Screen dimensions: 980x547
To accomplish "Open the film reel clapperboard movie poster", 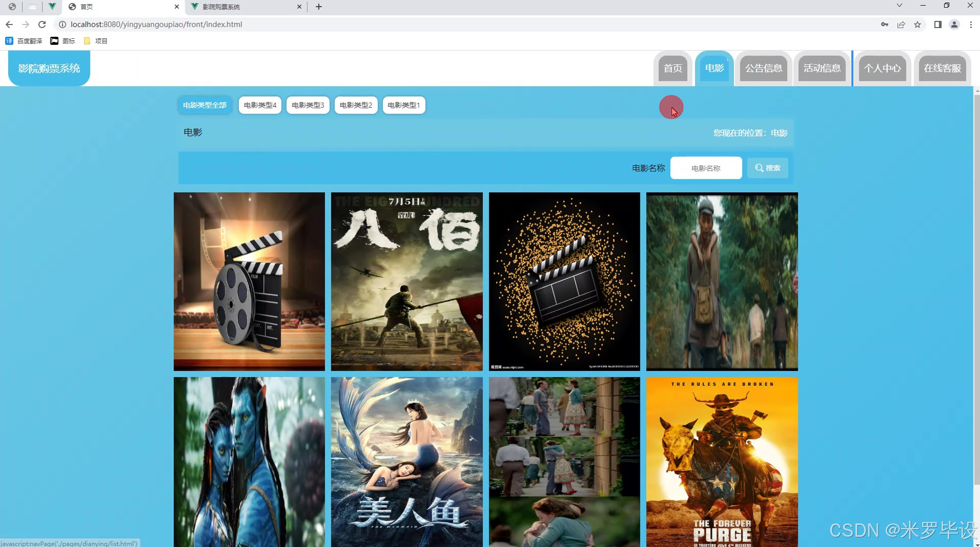I will (x=249, y=282).
